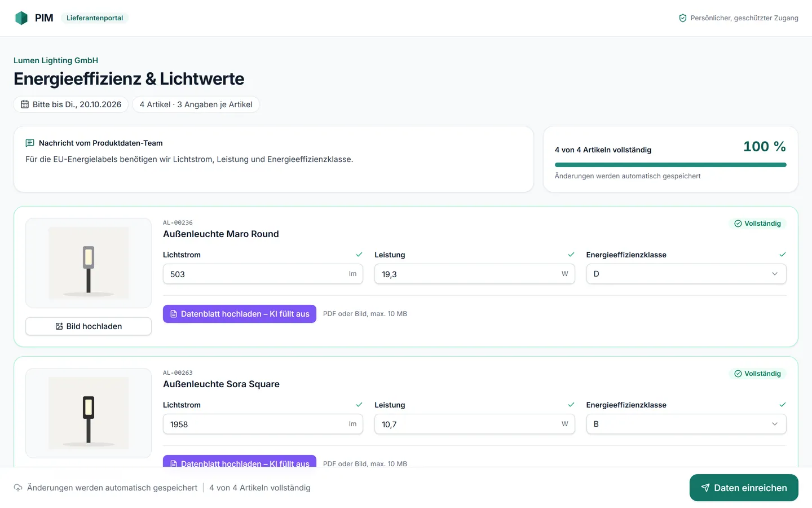This screenshot has width=812, height=508.
Task: Click the Vollständig check icon for Maro Round
Action: coord(738,224)
